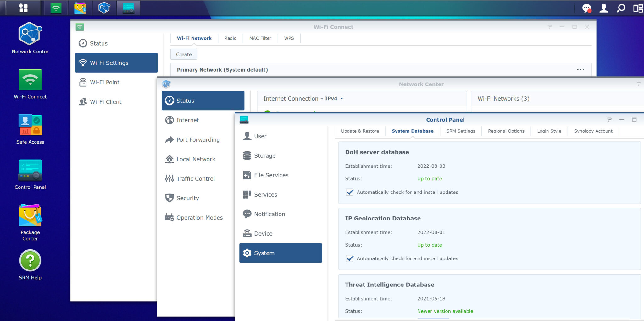Select Wi-Fi Client in Wi-Fi Connect
This screenshot has width=644, height=321.
[x=116, y=102]
